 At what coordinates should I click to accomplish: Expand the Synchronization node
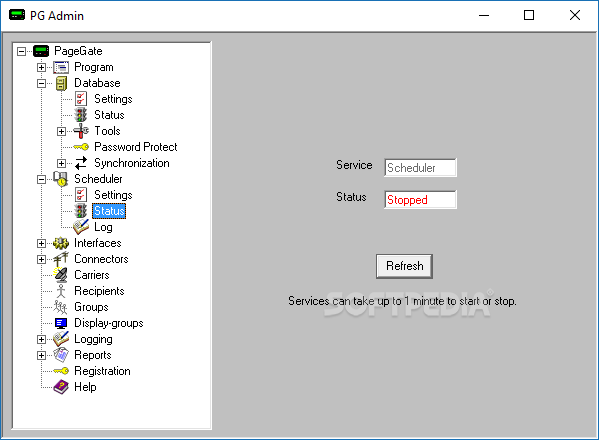61,163
